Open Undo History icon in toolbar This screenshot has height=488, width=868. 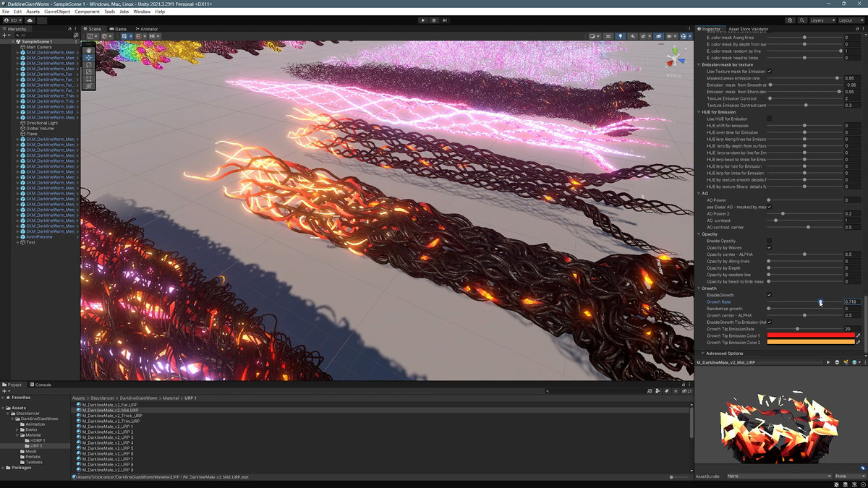point(790,20)
